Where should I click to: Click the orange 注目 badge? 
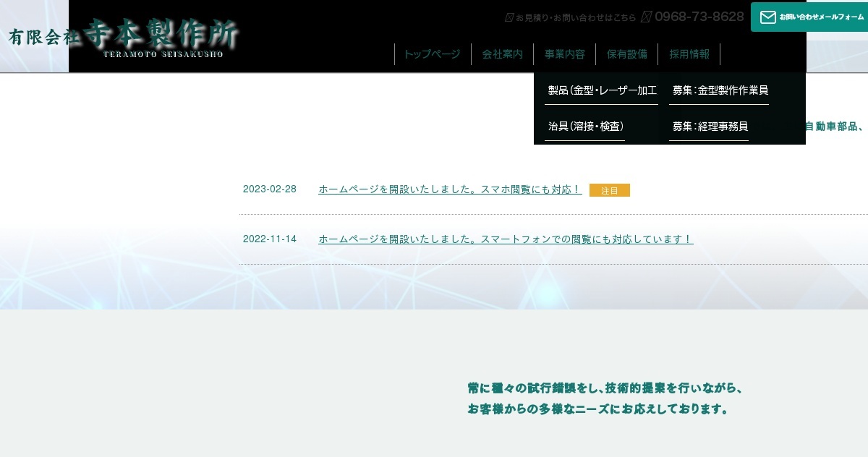[x=610, y=190]
